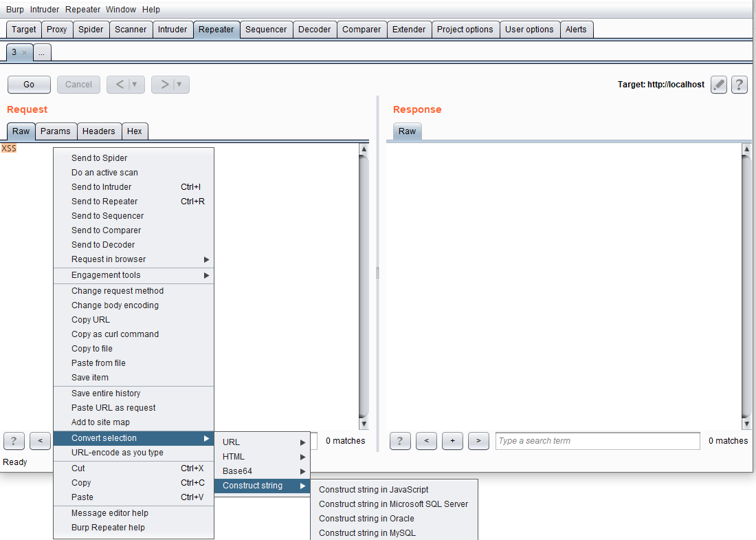Image resolution: width=756 pixels, height=540 pixels.
Task: Go to previous match in request search
Action: click(40, 440)
